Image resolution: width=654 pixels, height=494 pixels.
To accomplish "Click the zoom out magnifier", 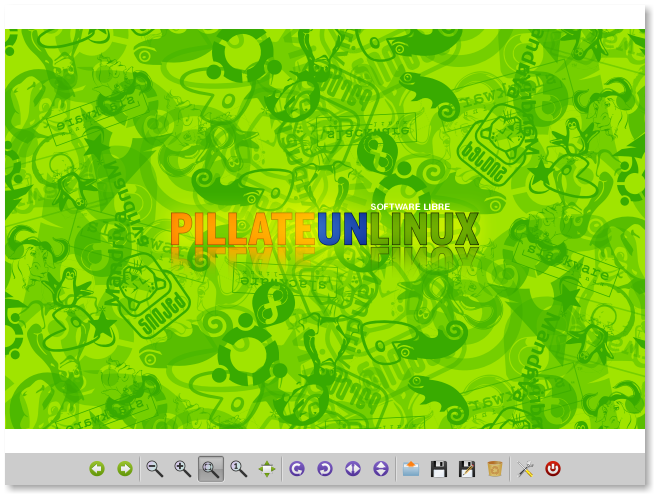I will (x=154, y=469).
